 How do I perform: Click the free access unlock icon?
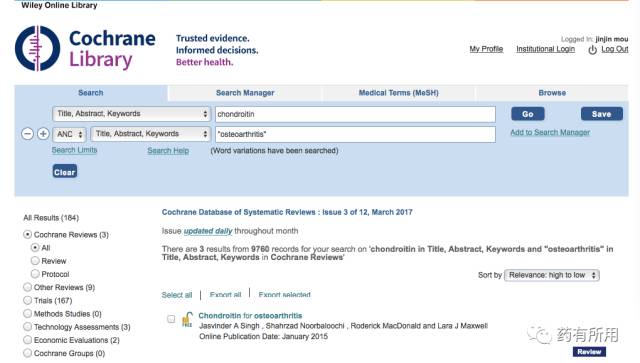point(187,319)
